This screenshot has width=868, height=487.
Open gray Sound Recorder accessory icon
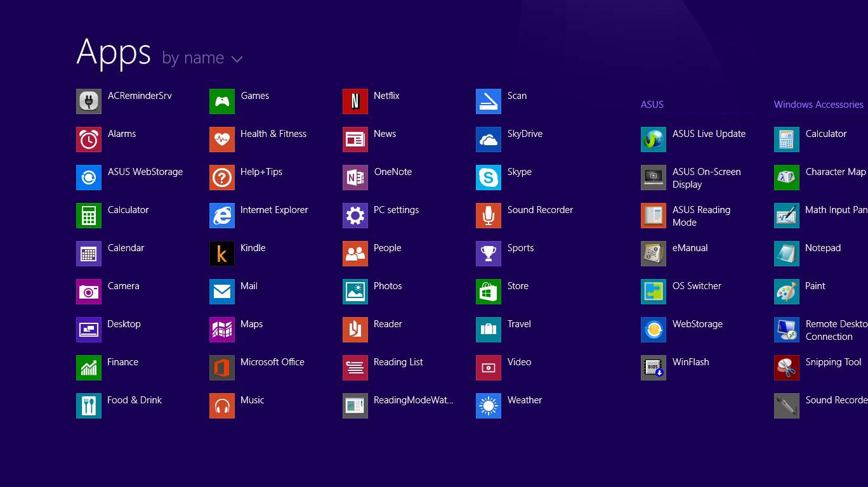click(x=787, y=406)
